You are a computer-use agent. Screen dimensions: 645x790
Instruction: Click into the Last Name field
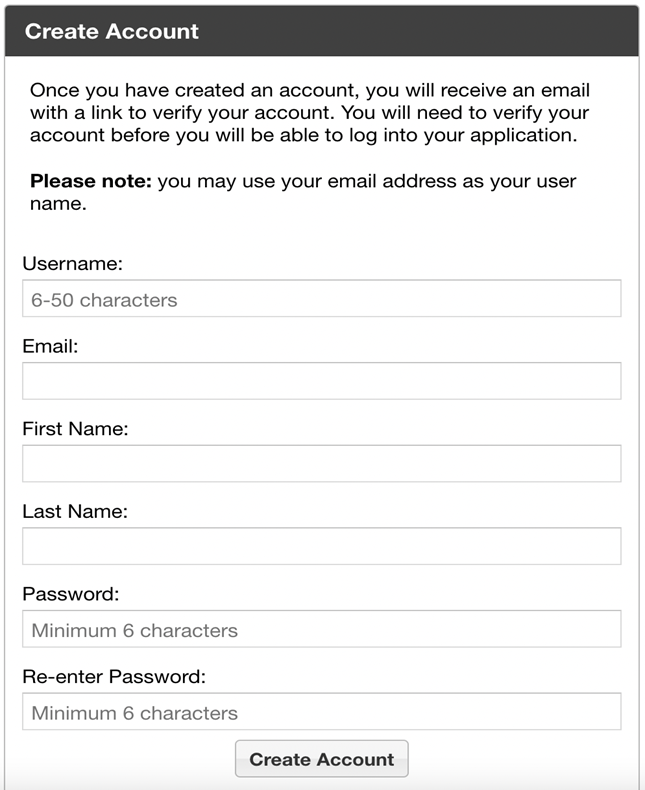[x=321, y=546]
